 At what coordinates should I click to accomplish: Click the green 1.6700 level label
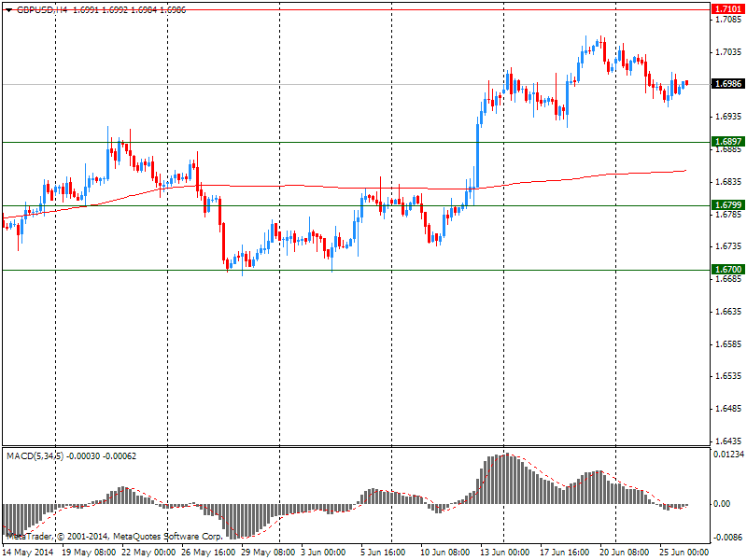(728, 270)
